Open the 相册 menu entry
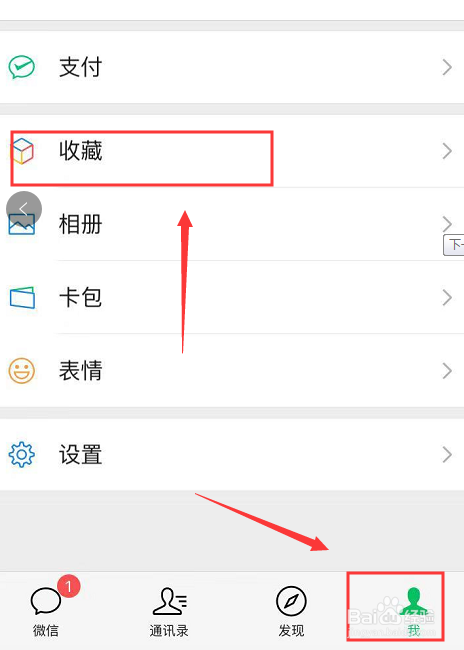Image resolution: width=464 pixels, height=650 pixels. [232, 224]
